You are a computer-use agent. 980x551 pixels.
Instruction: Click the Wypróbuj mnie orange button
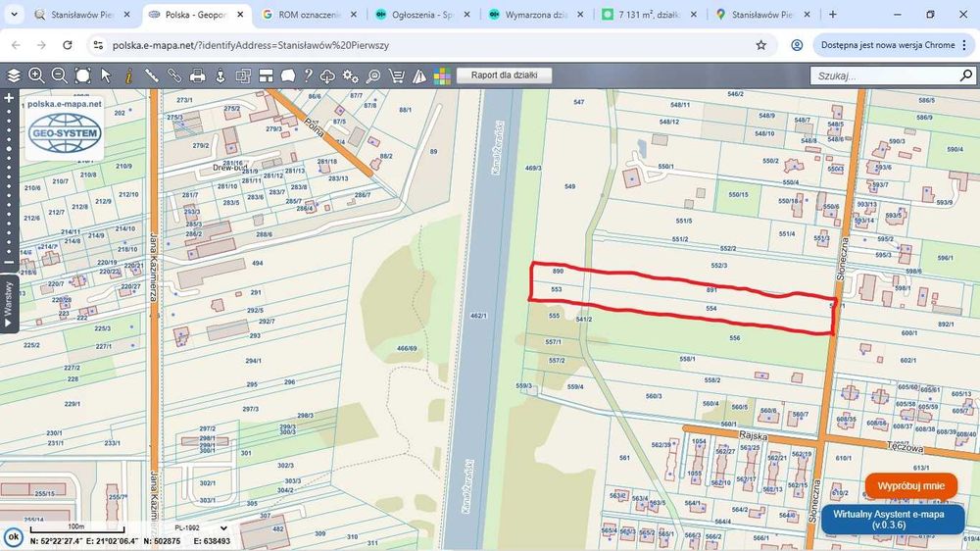pos(911,486)
